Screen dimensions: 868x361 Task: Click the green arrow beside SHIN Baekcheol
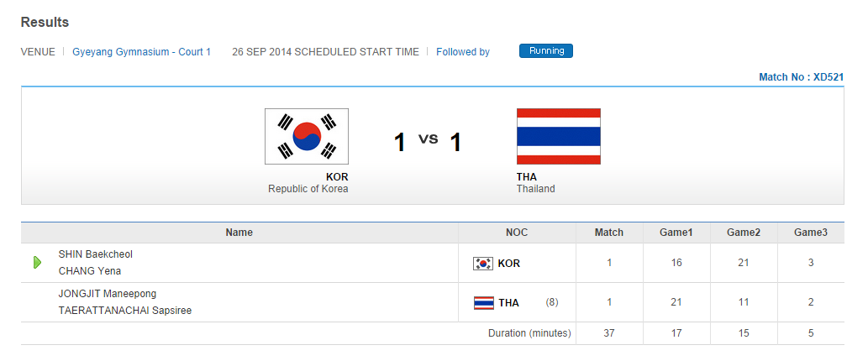[37, 263]
